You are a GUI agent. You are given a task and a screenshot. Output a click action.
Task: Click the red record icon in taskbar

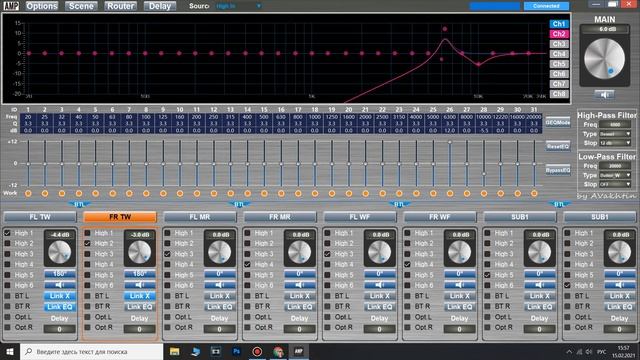coord(257,351)
